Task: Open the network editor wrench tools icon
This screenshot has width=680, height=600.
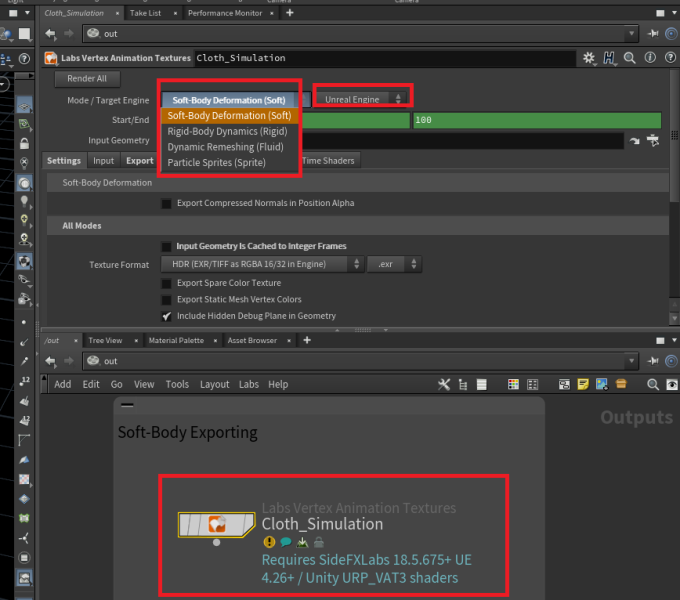Action: (445, 384)
